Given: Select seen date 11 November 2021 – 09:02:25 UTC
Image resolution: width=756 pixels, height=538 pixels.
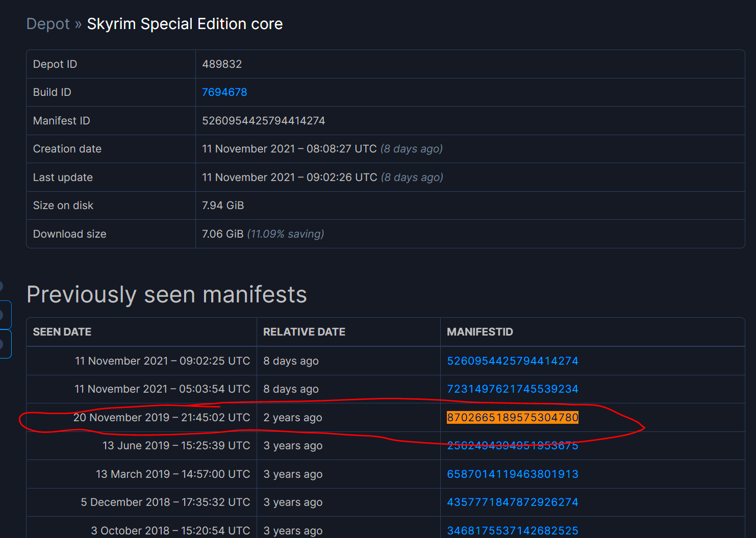Looking at the screenshot, I should coord(162,361).
